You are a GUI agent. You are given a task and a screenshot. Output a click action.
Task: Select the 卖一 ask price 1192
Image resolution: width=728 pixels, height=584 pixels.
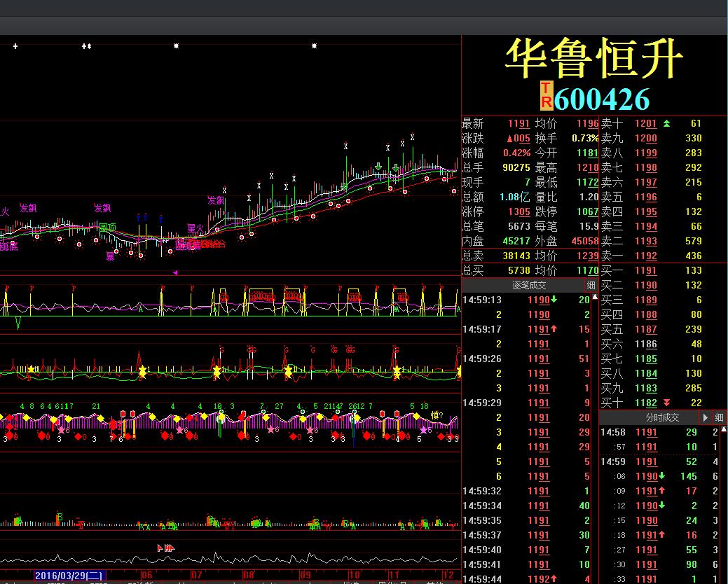coord(646,256)
